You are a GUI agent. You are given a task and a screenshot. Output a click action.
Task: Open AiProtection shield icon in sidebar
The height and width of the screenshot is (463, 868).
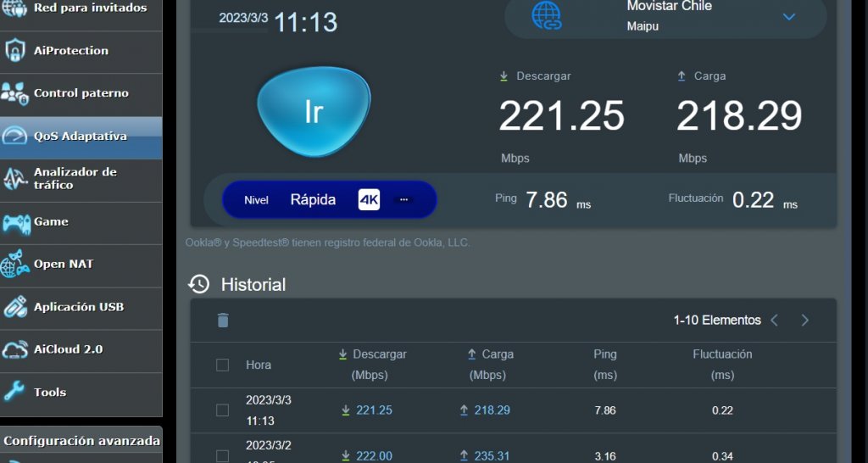pyautogui.click(x=15, y=50)
